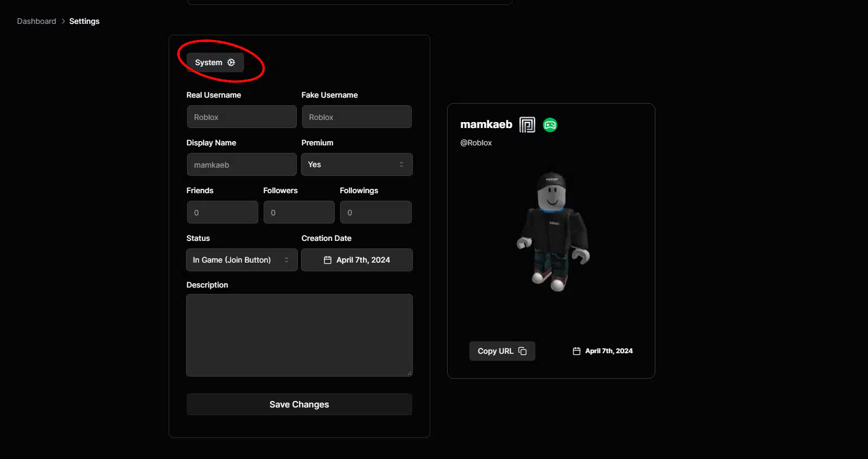The width and height of the screenshot is (868, 459).
Task: Click the calendar icon in Creation Date button
Action: (328, 260)
